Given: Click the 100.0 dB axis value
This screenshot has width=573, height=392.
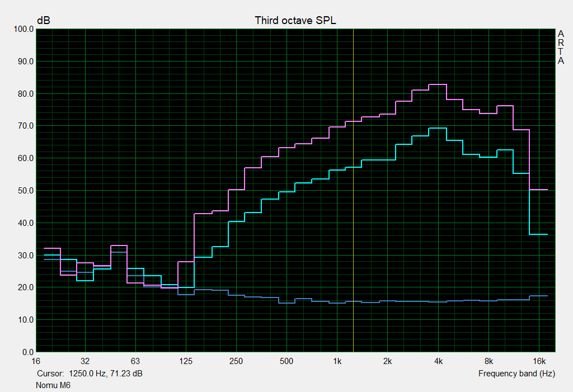Looking at the screenshot, I should pos(24,29).
